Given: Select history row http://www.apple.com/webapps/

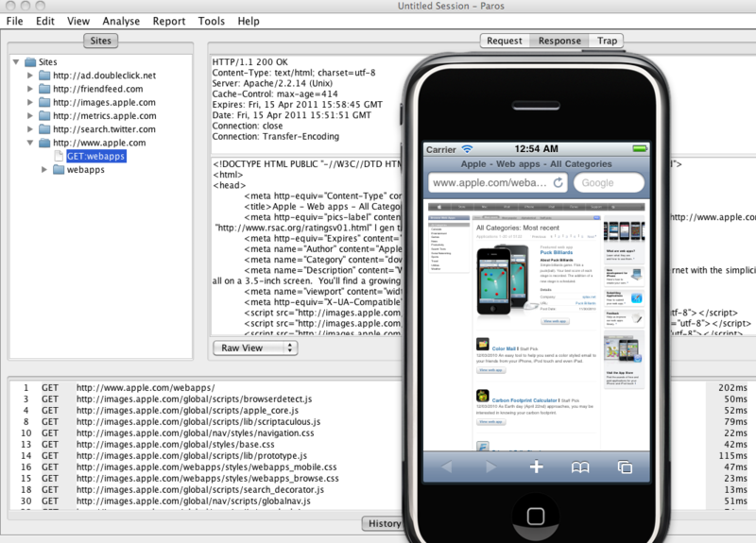Looking at the screenshot, I should click(146, 388).
